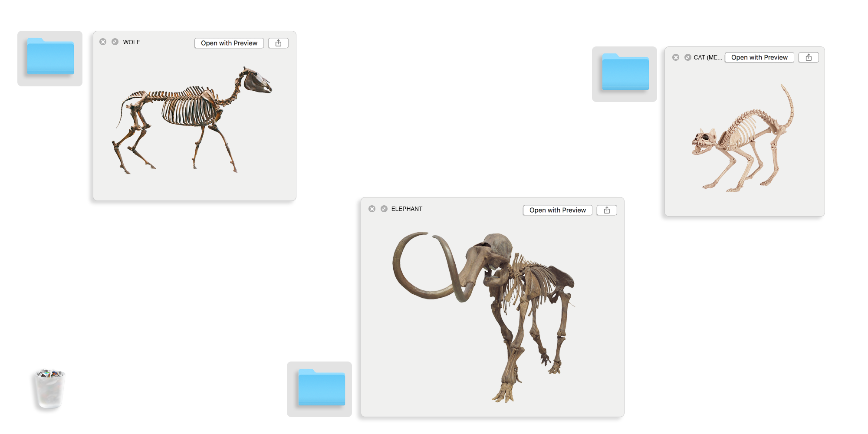
Task: Click the cat skeleton image preview
Action: click(743, 138)
